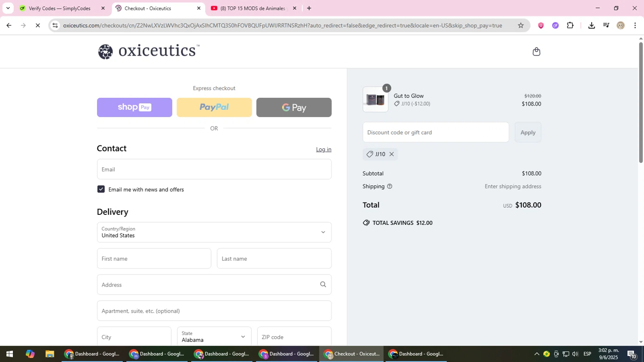Click the Apply discount button
This screenshot has width=644, height=362.
click(528, 132)
